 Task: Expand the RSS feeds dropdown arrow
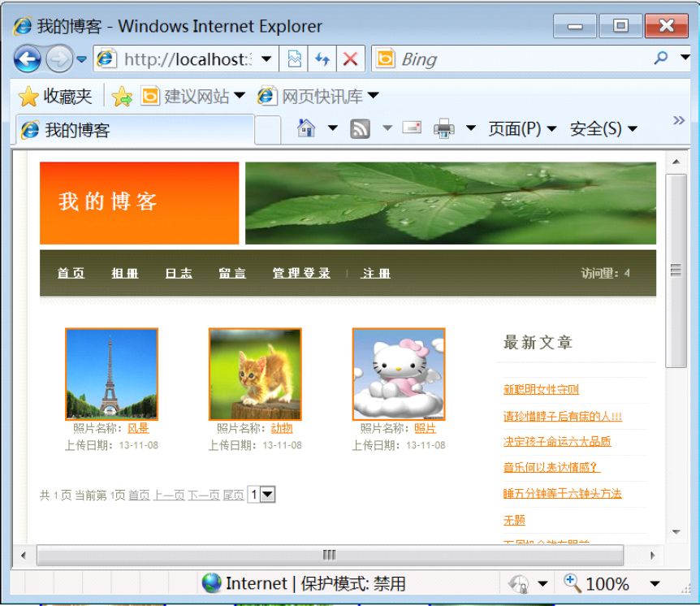pyautogui.click(x=387, y=128)
